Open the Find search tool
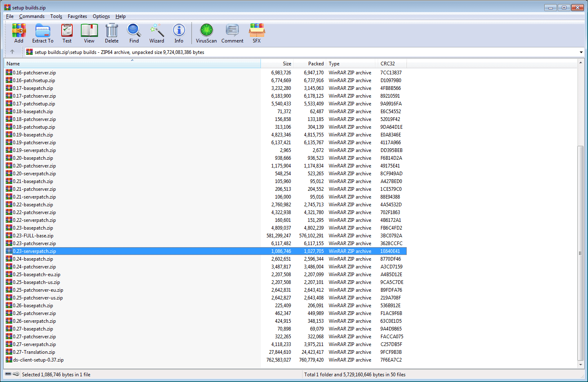The width and height of the screenshot is (588, 382). [x=134, y=33]
